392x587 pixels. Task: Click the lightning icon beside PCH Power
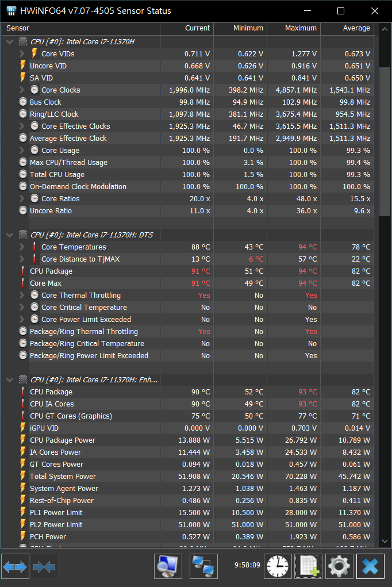(23, 536)
